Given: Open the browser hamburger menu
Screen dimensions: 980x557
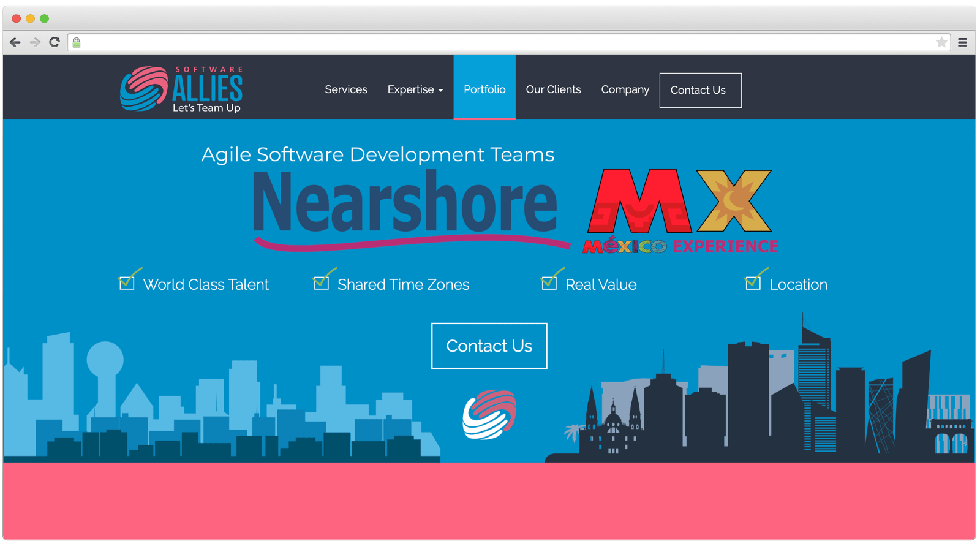Looking at the screenshot, I should [963, 42].
